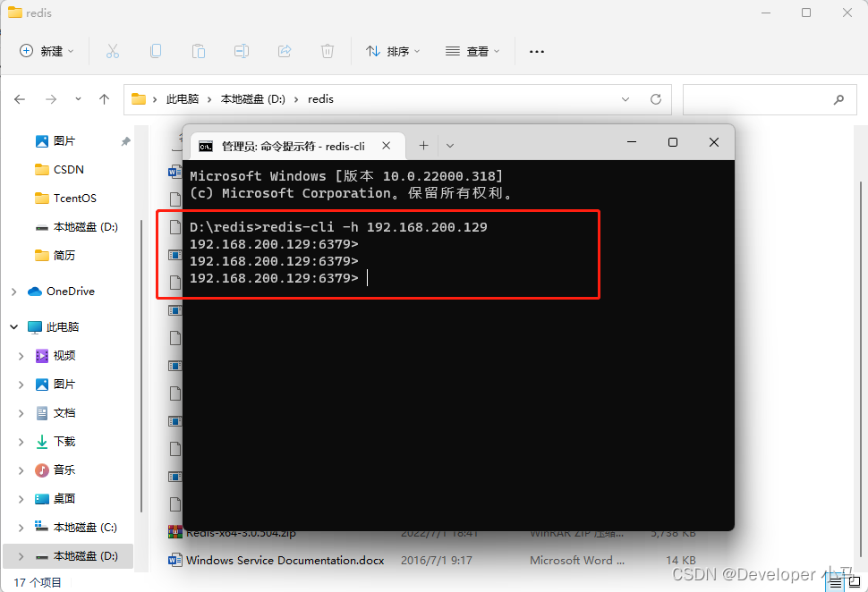Select the Redis-x64-3.0.504.zip file
The height and width of the screenshot is (592, 868).
tap(241, 533)
